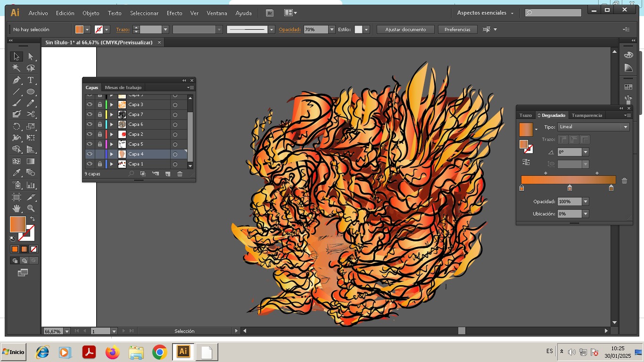The height and width of the screenshot is (362, 644).
Task: Delete gradient stop trash icon
Action: pyautogui.click(x=624, y=181)
